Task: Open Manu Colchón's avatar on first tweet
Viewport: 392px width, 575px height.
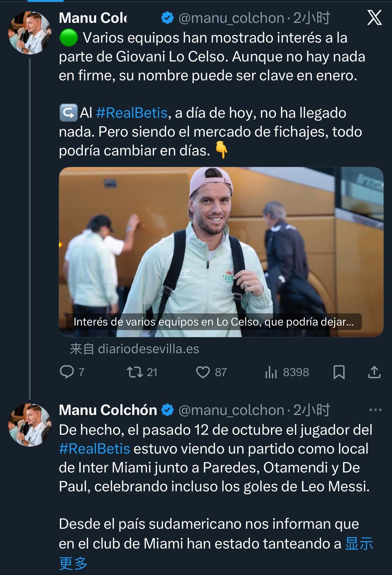Action: 29,33
